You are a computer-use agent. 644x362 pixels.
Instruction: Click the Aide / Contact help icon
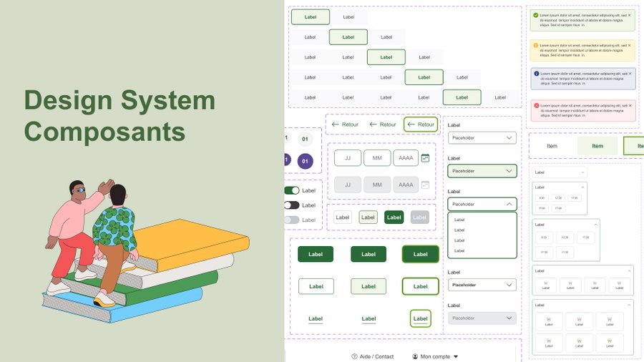coord(354,356)
